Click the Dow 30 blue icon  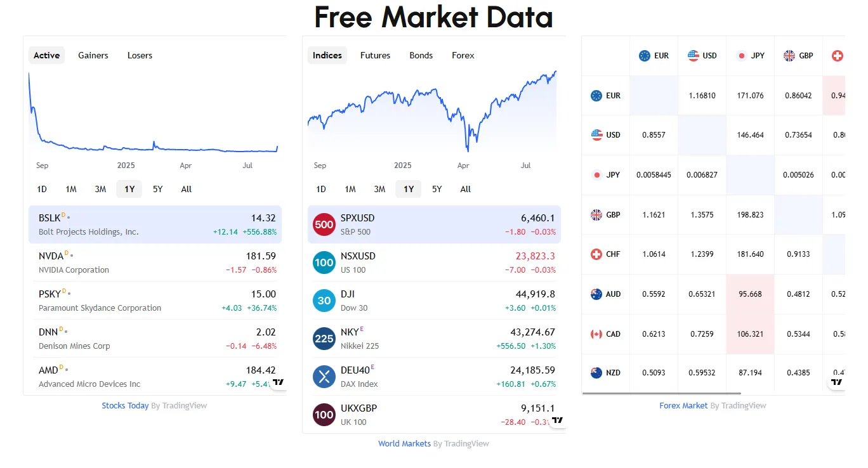coord(324,301)
